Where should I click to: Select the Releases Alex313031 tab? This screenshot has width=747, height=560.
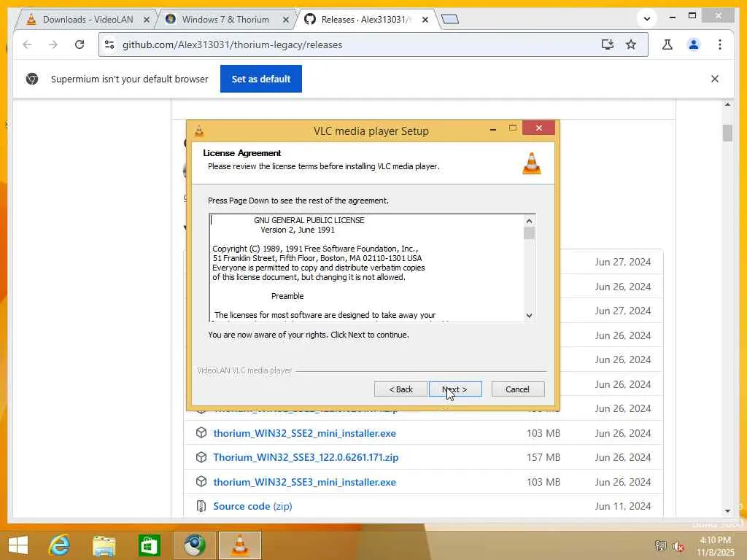[x=365, y=20]
